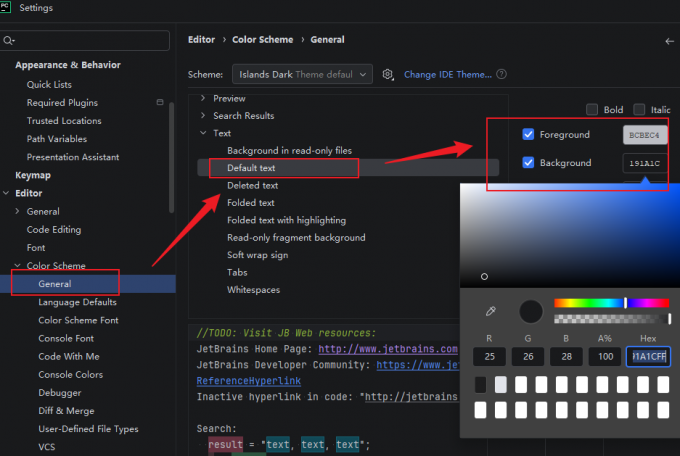
Task: Click the round current color preview
Action: tap(531, 312)
